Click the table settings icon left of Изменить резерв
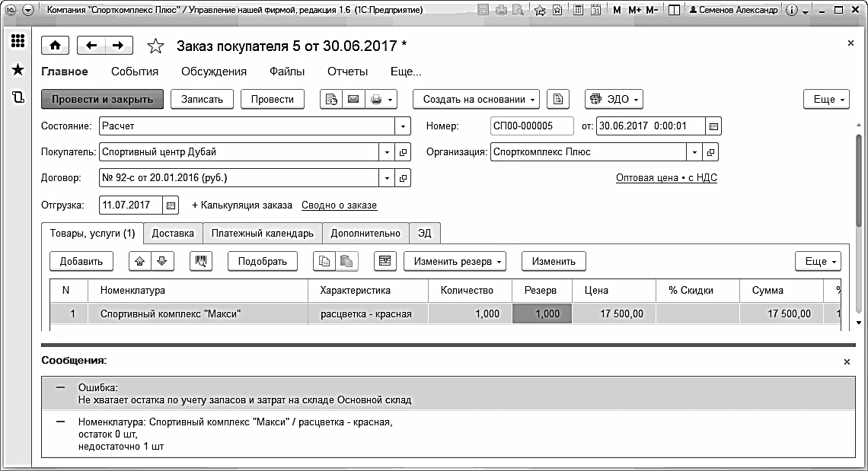The image size is (868, 471). (x=385, y=261)
